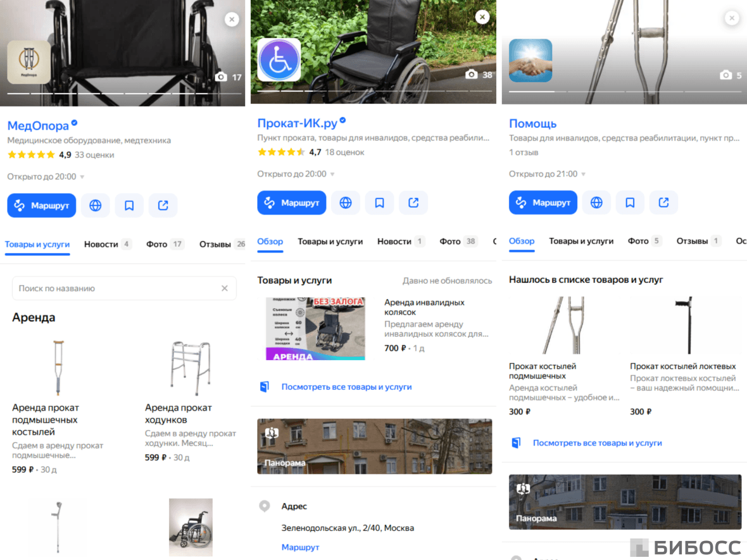The width and height of the screenshot is (747, 560).
Task: Open Помощь 'Фото' tab
Action: 644,241
